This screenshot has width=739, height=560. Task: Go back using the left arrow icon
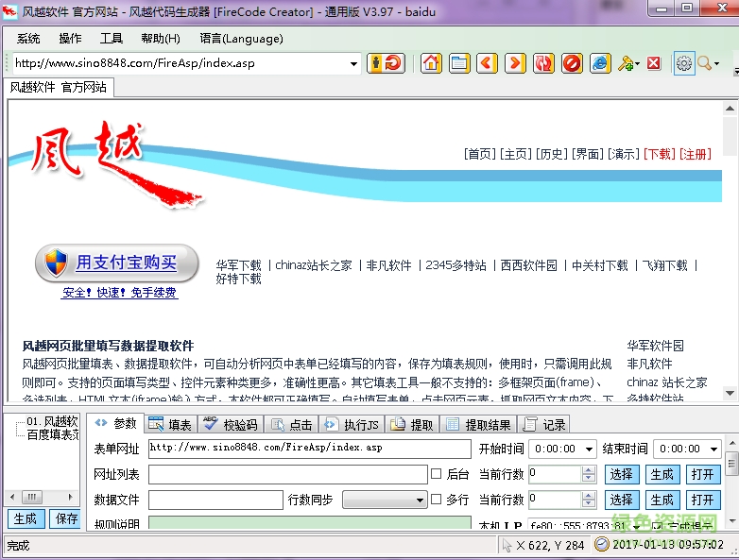point(487,63)
